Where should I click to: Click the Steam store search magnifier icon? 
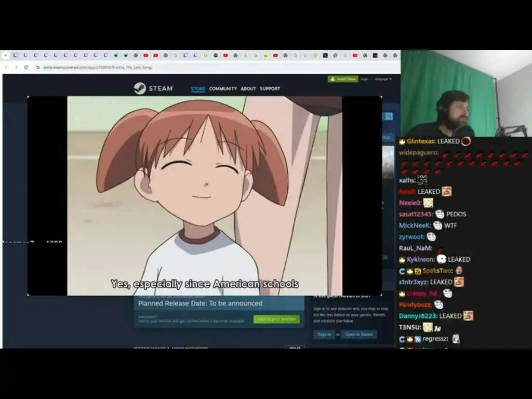tap(389, 116)
